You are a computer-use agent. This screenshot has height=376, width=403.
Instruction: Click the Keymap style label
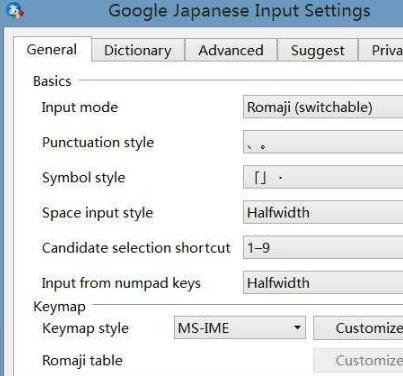coord(85,328)
